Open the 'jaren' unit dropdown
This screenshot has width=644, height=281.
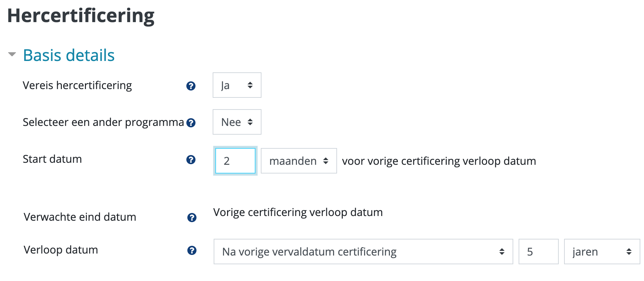coord(602,252)
